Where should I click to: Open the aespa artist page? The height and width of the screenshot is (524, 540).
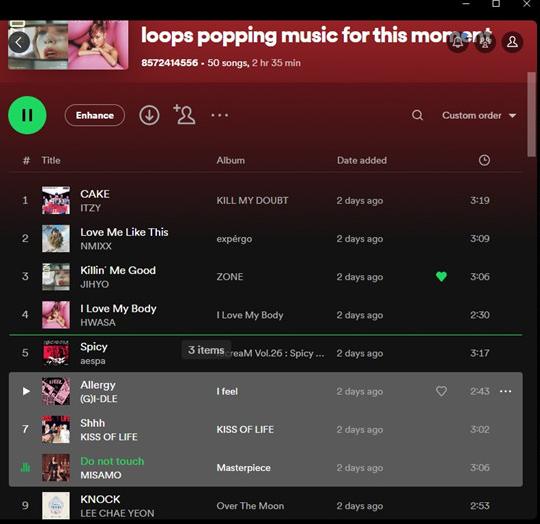click(93, 361)
